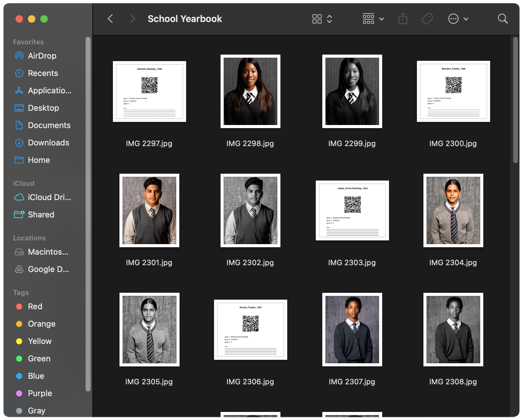The image size is (523, 420).
Task: Open iCloud Drive cloud icon
Action: [x=19, y=197]
